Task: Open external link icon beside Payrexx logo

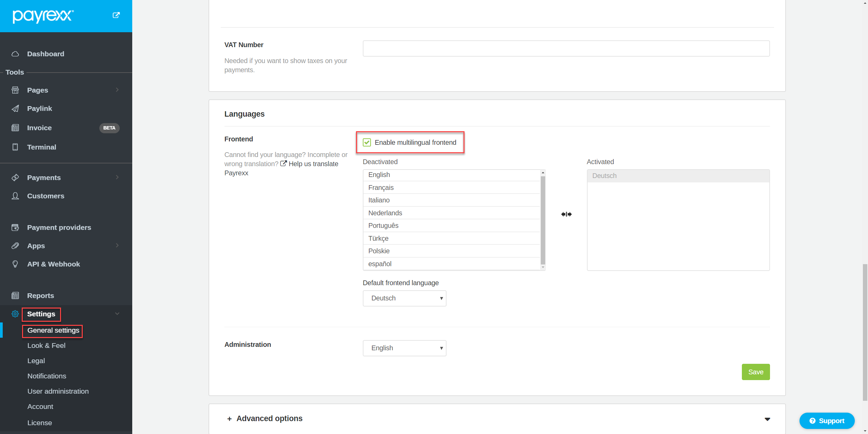Action: pos(116,15)
